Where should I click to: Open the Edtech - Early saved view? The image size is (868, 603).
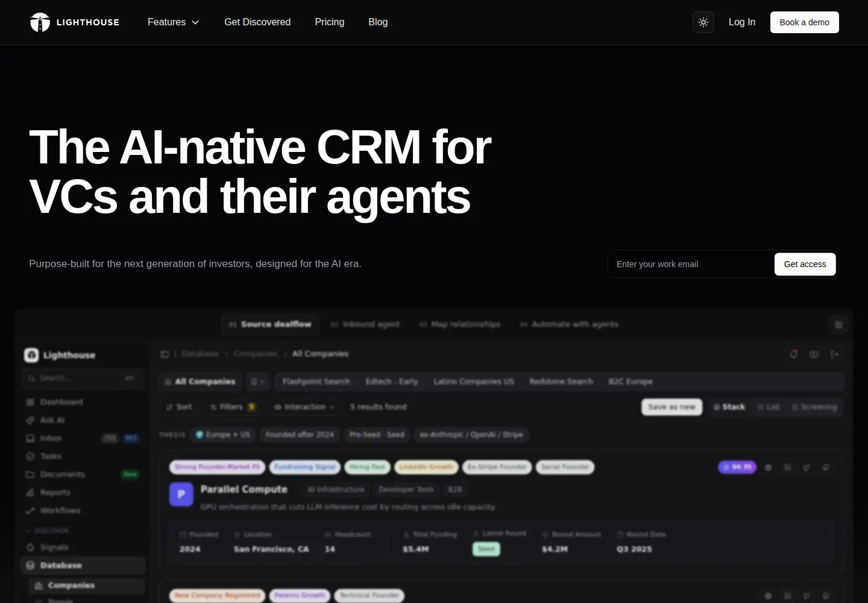(x=392, y=382)
